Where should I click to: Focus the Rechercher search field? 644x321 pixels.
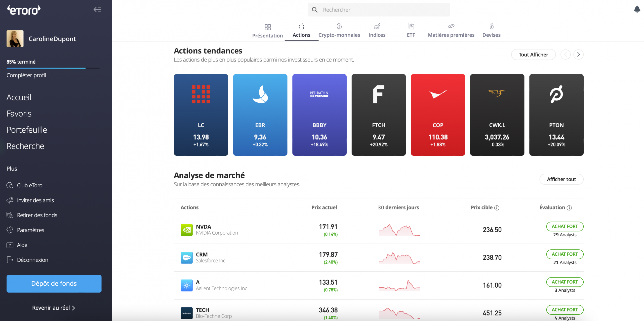tap(379, 10)
